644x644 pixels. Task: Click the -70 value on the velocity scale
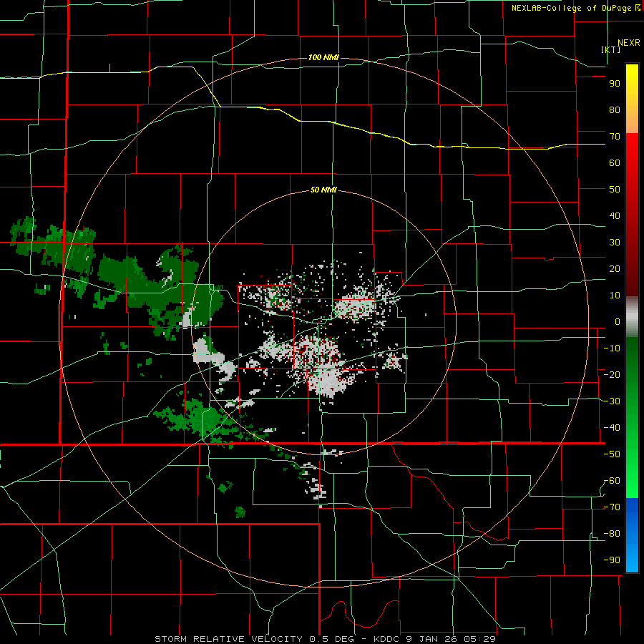[x=612, y=507]
